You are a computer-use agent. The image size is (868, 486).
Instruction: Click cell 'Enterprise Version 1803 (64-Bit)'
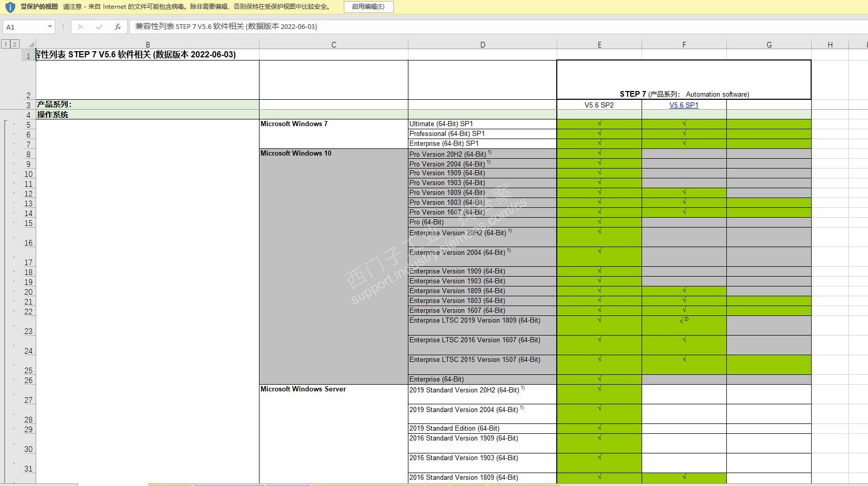[x=482, y=301]
